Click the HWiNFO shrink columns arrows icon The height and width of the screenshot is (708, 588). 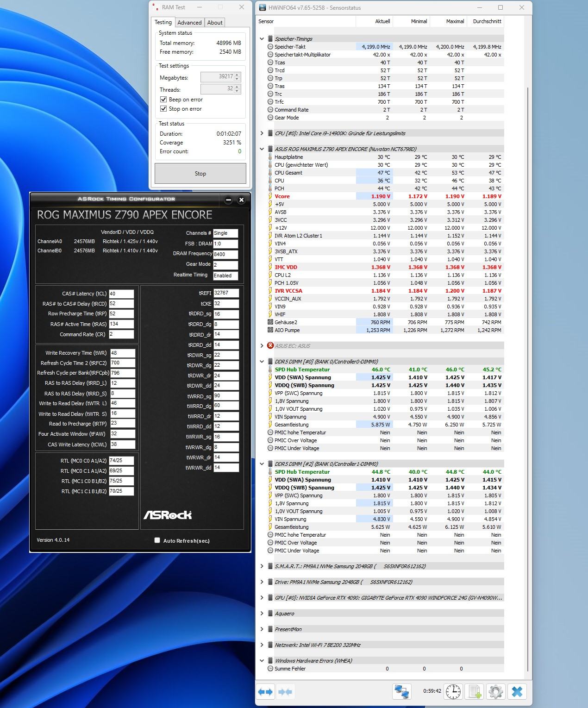(x=285, y=692)
